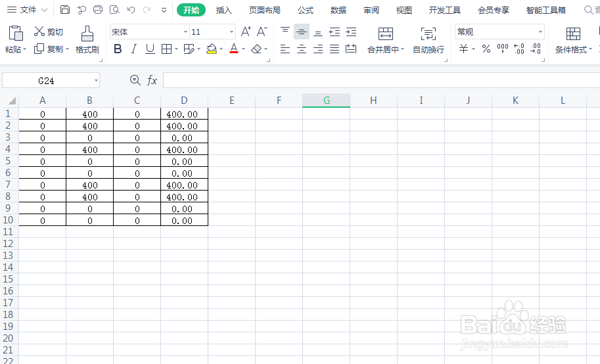Click the search magnifier in menu bar
Screen dimensions: 600x364
[x=589, y=10]
